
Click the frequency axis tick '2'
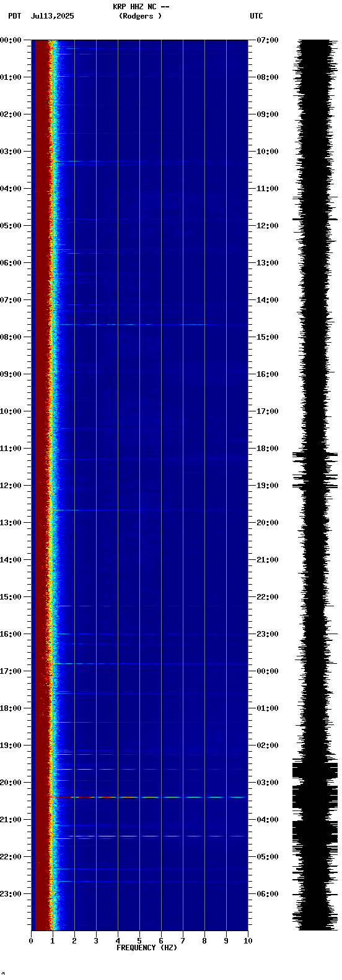[x=74, y=941]
